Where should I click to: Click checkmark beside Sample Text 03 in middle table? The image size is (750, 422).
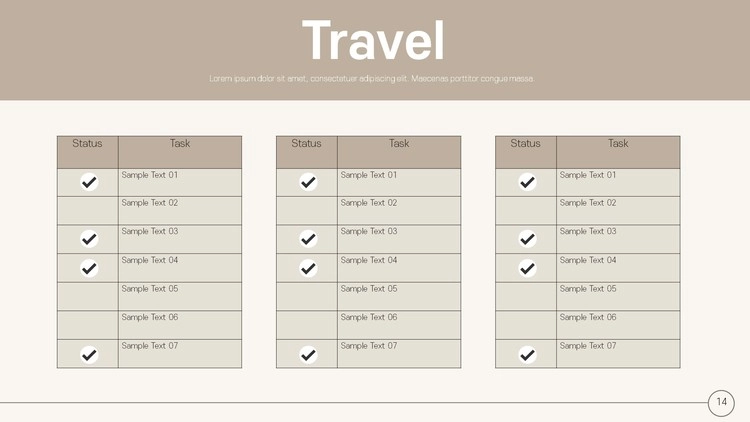point(308,239)
